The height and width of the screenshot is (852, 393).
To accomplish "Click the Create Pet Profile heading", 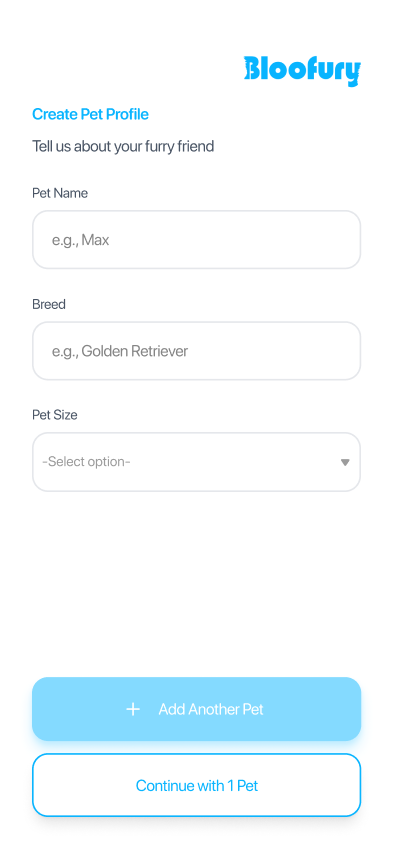I will [90, 114].
